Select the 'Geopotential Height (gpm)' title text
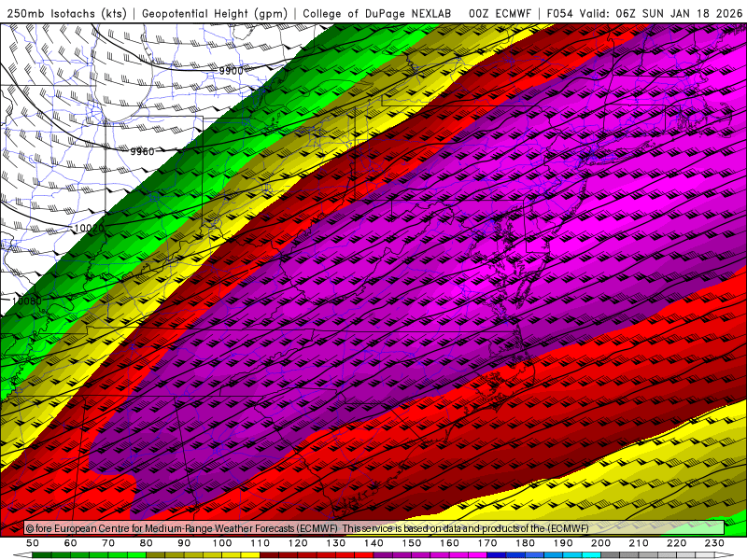 [215, 13]
